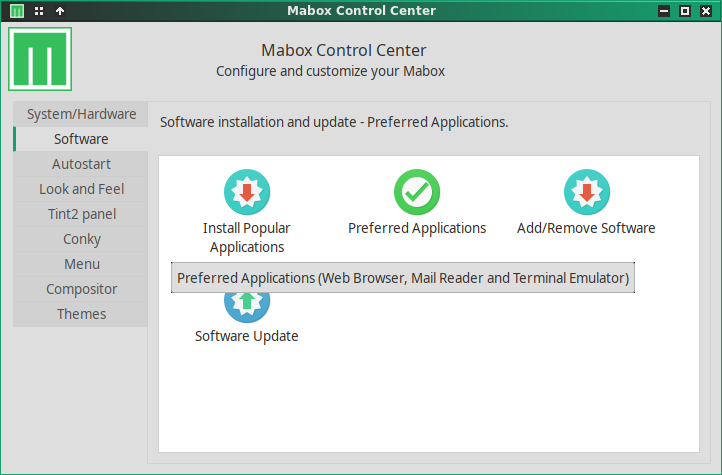Click the up arrow title bar icon
Image resolution: width=722 pixels, height=475 pixels.
pyautogui.click(x=60, y=11)
